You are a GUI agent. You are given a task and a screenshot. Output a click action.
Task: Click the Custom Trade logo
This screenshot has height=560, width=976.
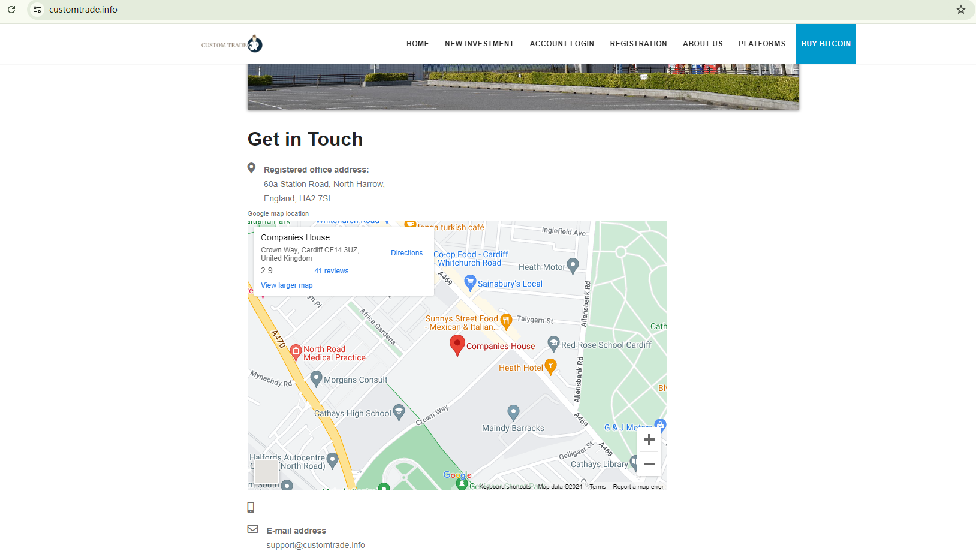coord(232,44)
